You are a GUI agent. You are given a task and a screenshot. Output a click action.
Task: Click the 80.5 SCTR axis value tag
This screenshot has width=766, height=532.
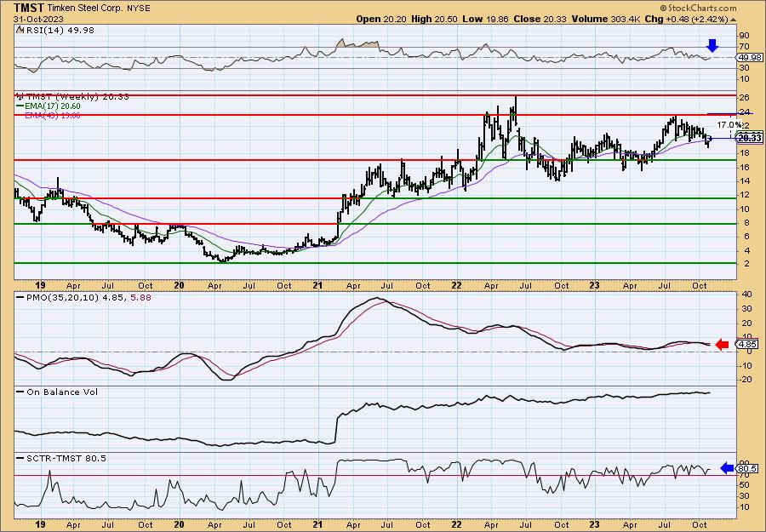[x=748, y=468]
